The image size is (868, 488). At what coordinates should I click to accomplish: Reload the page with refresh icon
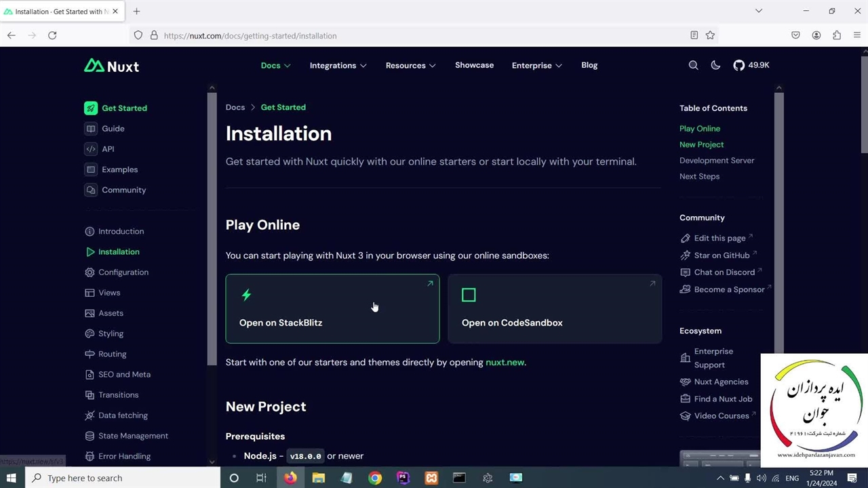click(52, 35)
